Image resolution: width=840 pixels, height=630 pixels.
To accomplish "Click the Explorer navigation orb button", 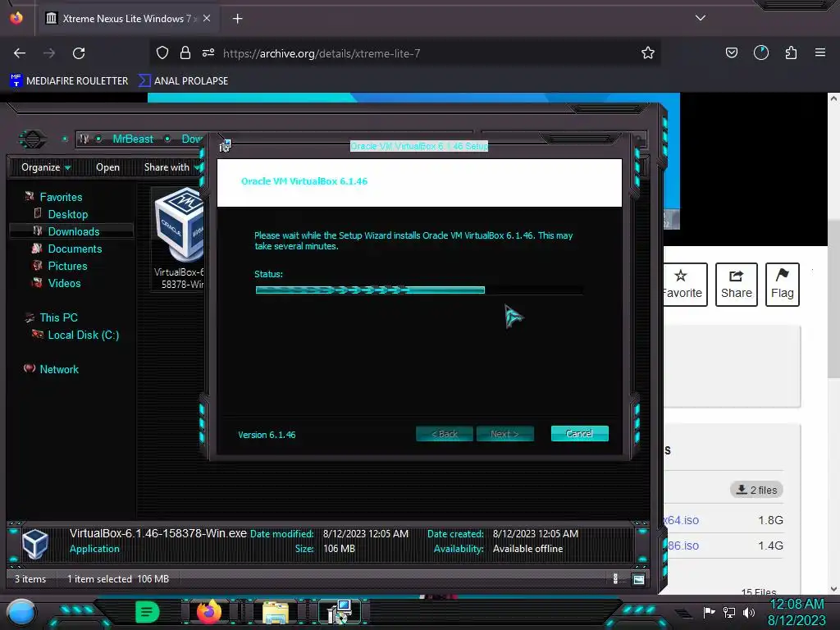I will (33, 139).
